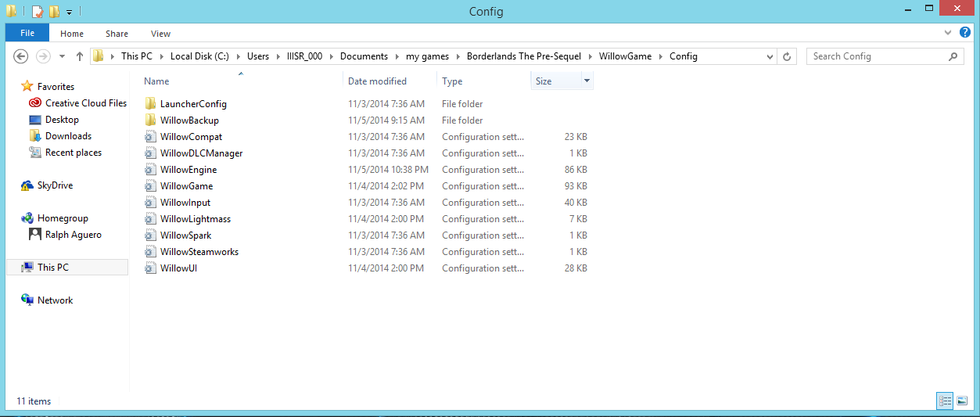Open the LauncherConfig folder icon
980x417 pixels.
coord(151,104)
